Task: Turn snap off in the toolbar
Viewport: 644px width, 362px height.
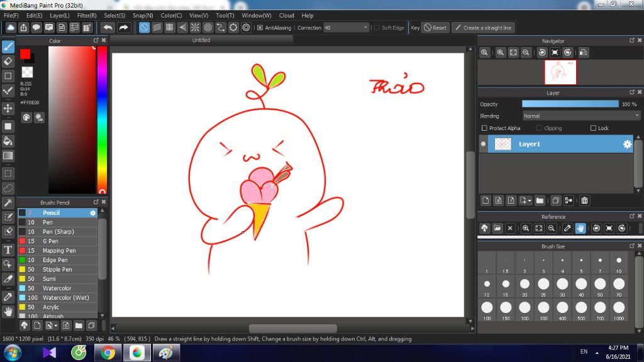Action: point(144,28)
